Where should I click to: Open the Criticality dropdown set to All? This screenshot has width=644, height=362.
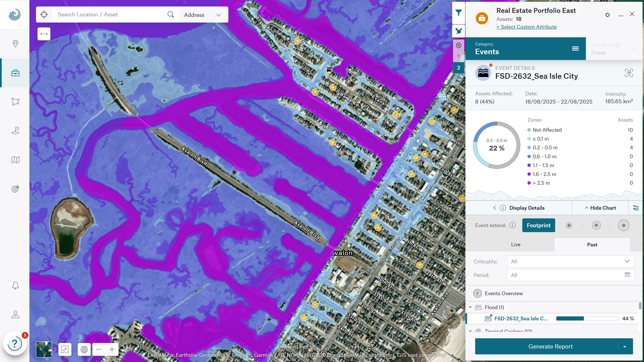click(x=570, y=261)
